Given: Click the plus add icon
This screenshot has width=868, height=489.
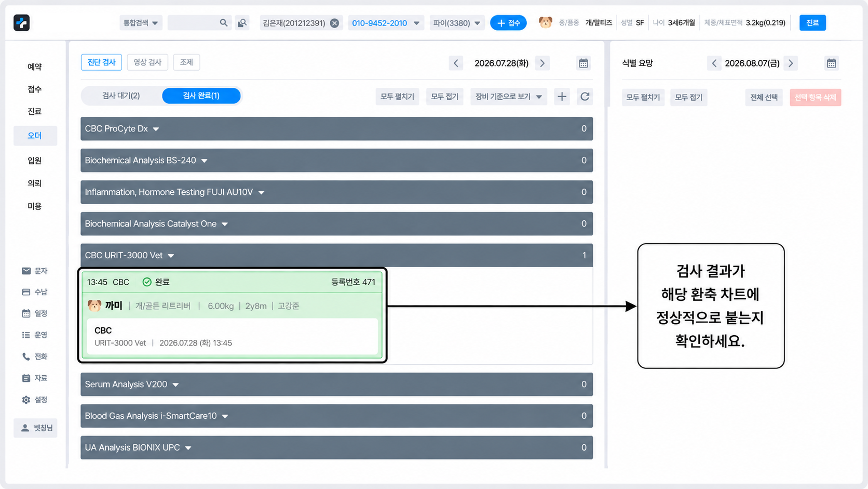Looking at the screenshot, I should (x=562, y=97).
